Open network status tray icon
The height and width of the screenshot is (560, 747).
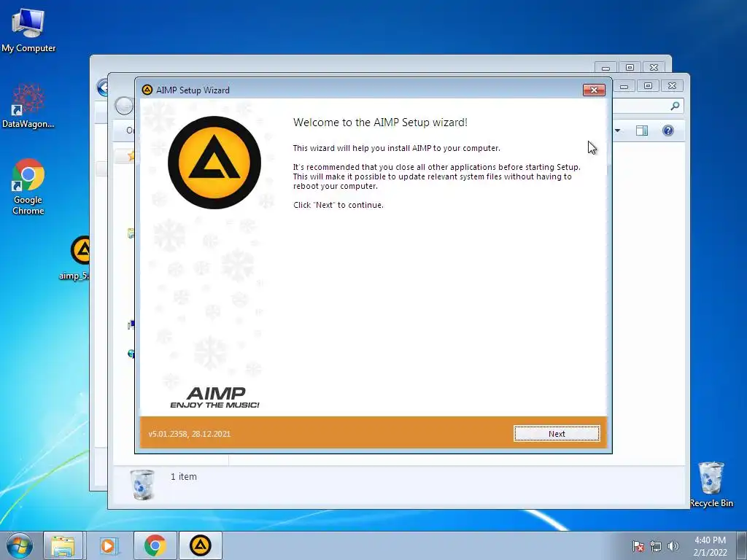pyautogui.click(x=656, y=546)
